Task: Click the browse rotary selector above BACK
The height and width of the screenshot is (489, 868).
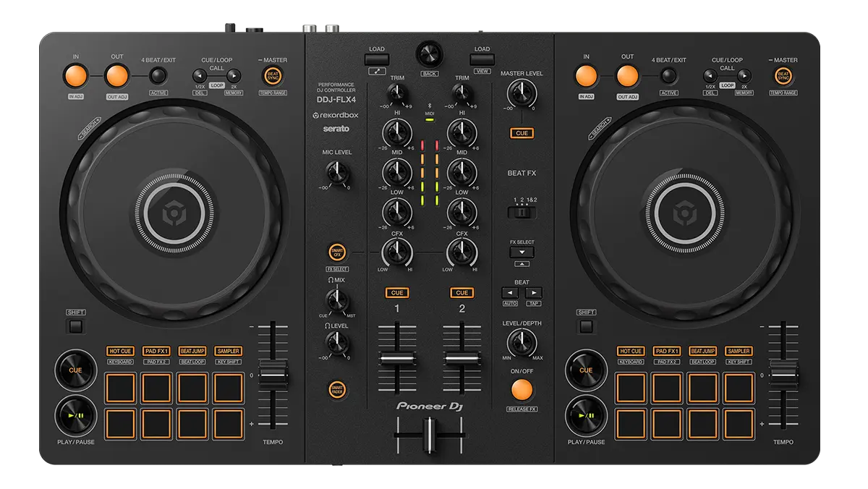Action: (x=430, y=54)
